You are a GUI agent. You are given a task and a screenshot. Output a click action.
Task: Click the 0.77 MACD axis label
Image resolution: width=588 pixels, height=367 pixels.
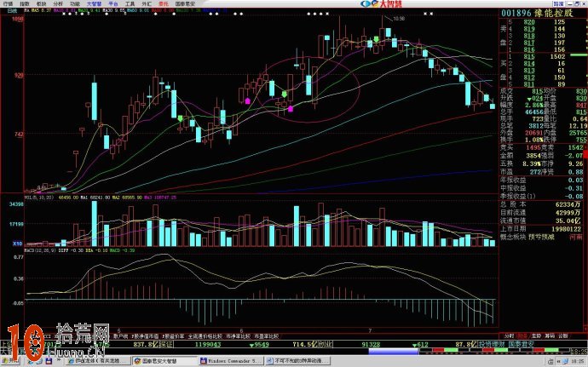pyautogui.click(x=19, y=257)
